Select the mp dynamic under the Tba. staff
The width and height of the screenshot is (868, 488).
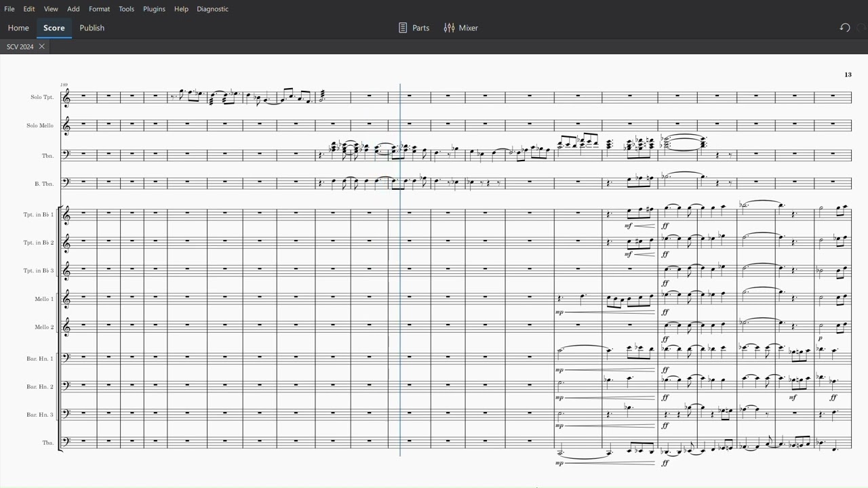[x=559, y=463]
